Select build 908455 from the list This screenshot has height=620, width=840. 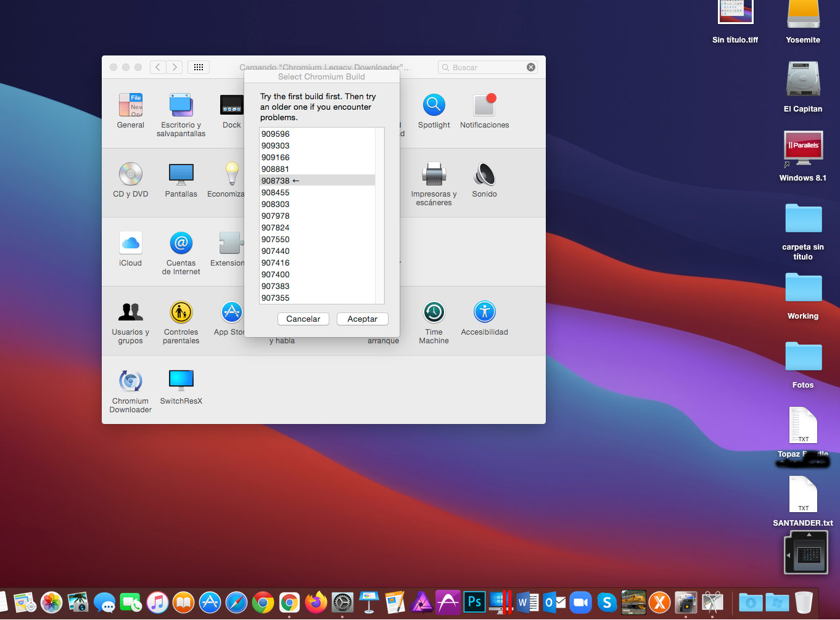[x=276, y=192]
